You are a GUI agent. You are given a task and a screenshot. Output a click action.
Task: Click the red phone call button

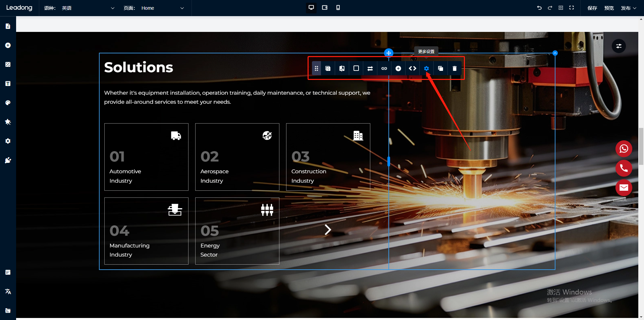(x=624, y=168)
